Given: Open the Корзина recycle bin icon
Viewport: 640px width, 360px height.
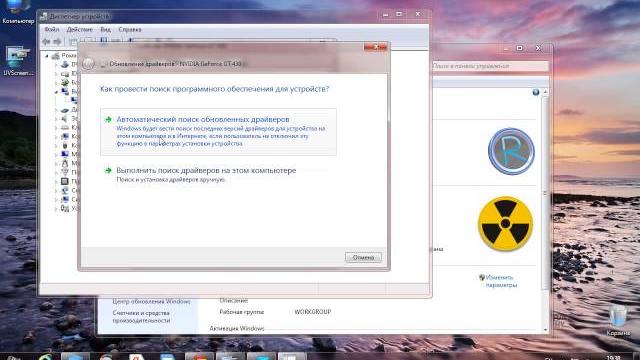Looking at the screenshot, I should (x=618, y=322).
